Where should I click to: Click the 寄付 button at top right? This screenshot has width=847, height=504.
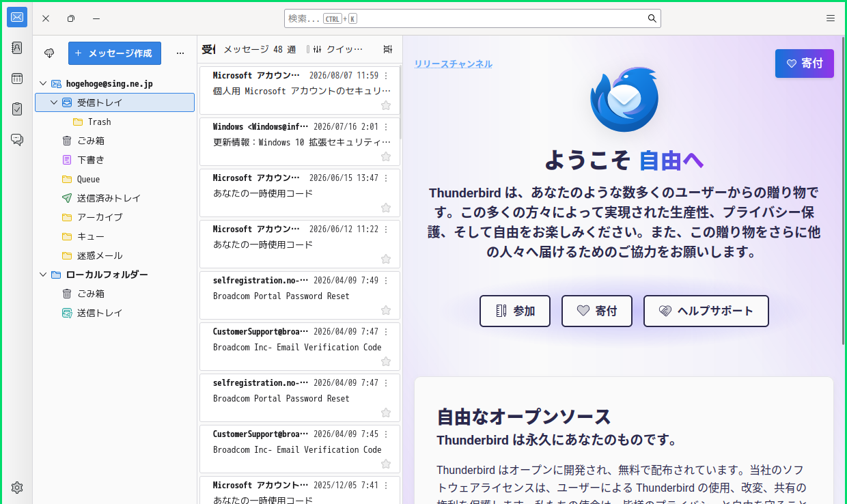coord(804,64)
